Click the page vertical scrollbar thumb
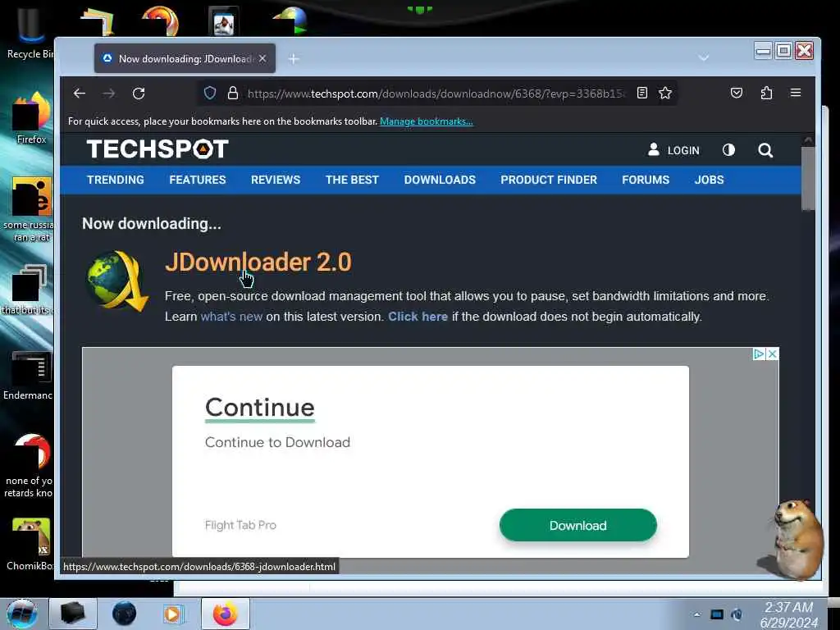The width and height of the screenshot is (840, 630). (x=808, y=178)
